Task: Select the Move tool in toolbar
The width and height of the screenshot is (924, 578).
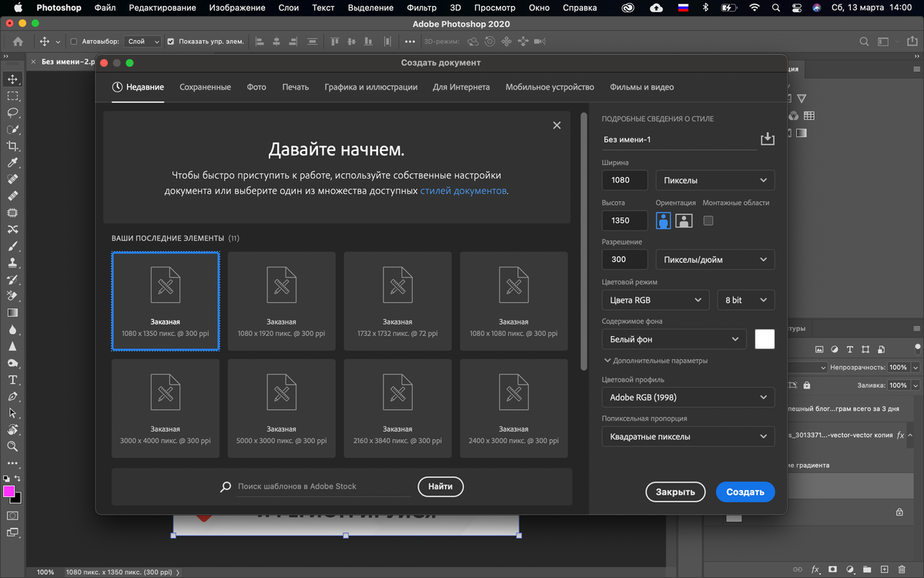Action: (12, 79)
